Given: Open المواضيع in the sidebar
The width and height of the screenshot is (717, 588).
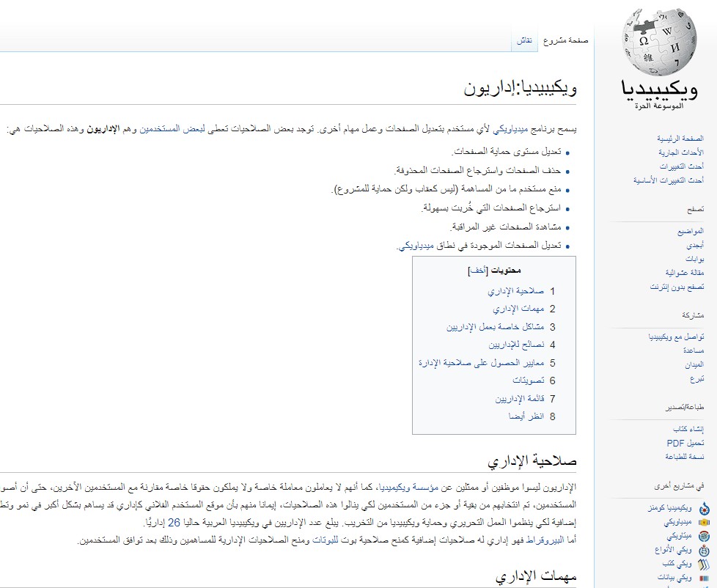Looking at the screenshot, I should click(691, 232).
